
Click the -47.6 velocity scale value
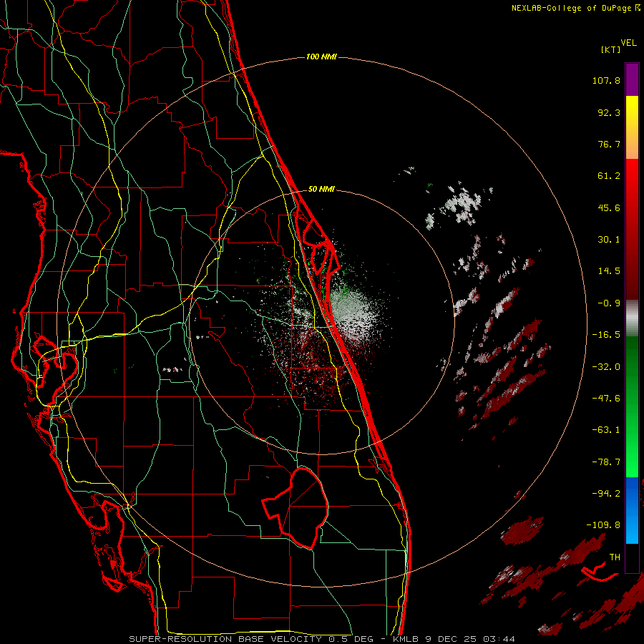(x=606, y=399)
